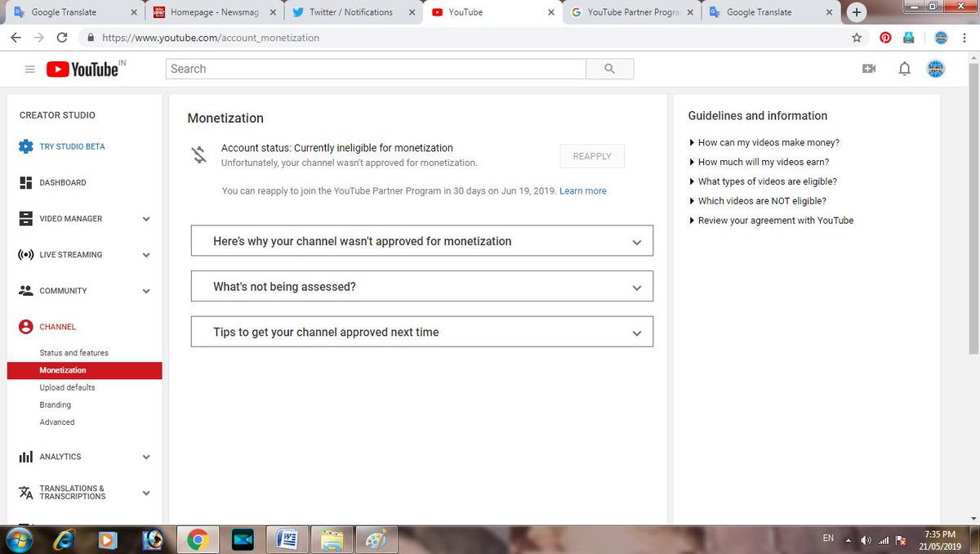Viewport: 980px width, 554px height.
Task: Expand the Translations & Transcriptions chevron
Action: pos(146,493)
